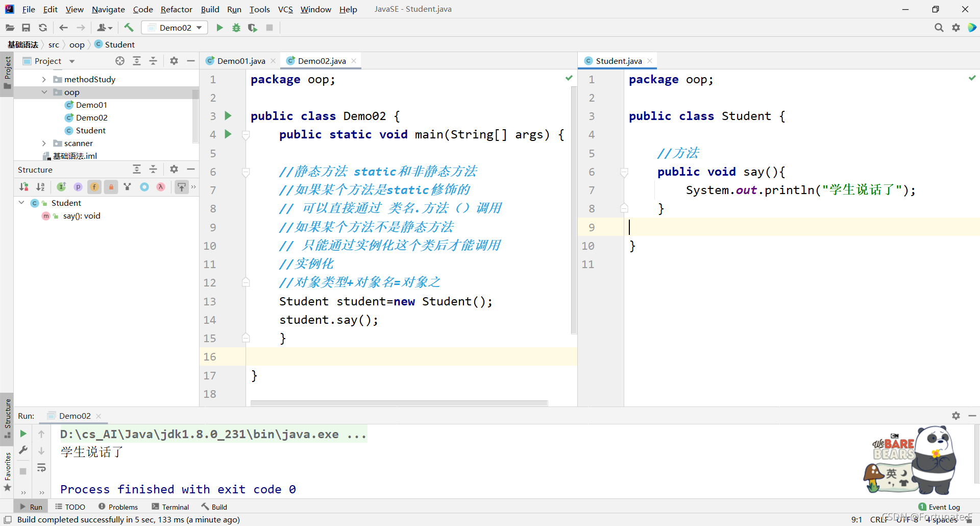Image resolution: width=980 pixels, height=526 pixels.
Task: Fold the main method at line 4
Action: [x=246, y=135]
